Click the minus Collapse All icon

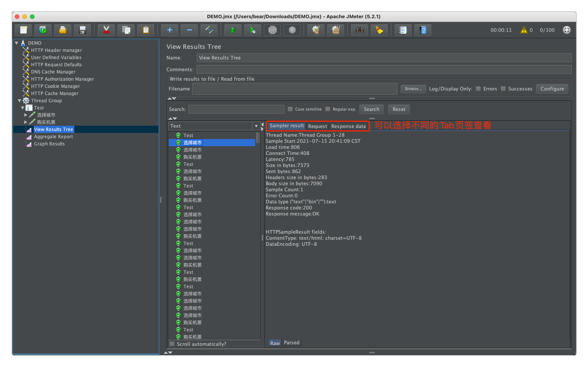189,30
